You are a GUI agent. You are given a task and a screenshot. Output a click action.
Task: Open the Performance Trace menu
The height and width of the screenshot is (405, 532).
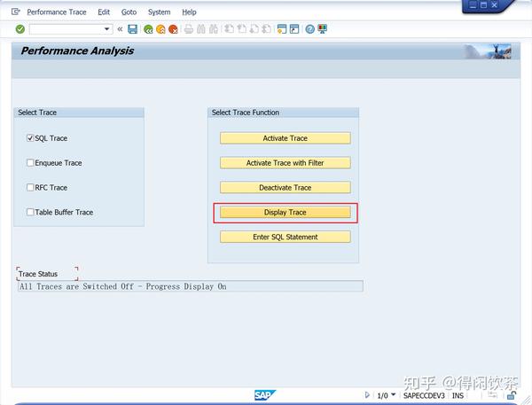[57, 12]
